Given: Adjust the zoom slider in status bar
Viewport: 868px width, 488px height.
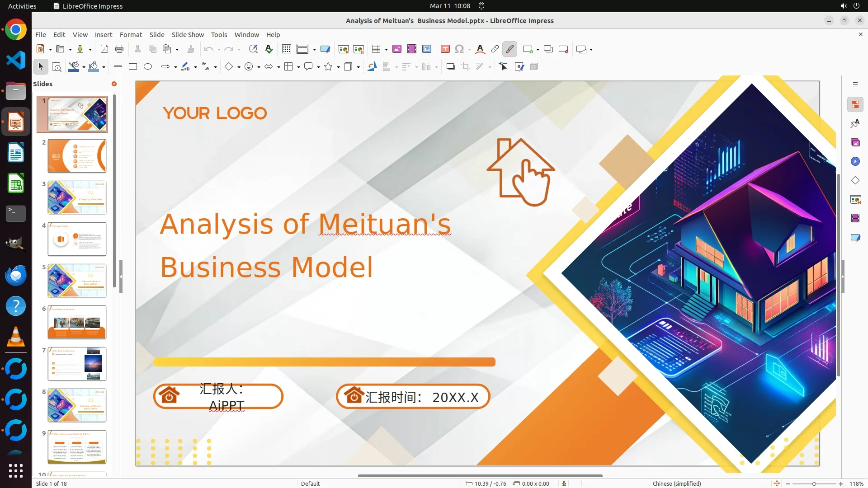Looking at the screenshot, I should click(814, 483).
